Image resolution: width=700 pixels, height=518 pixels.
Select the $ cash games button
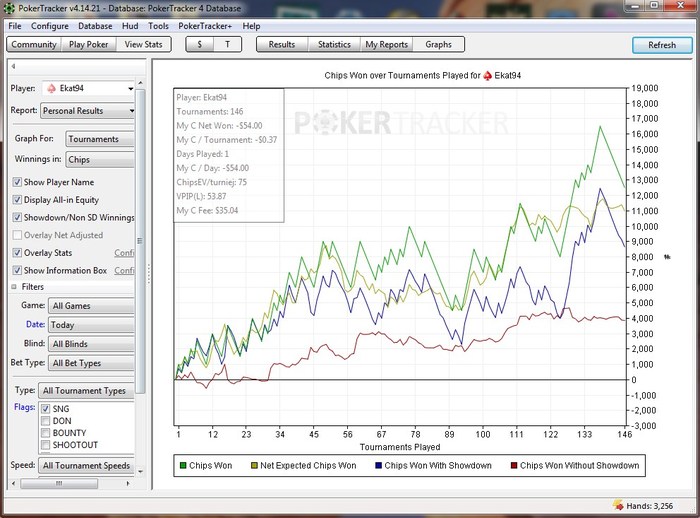click(200, 44)
